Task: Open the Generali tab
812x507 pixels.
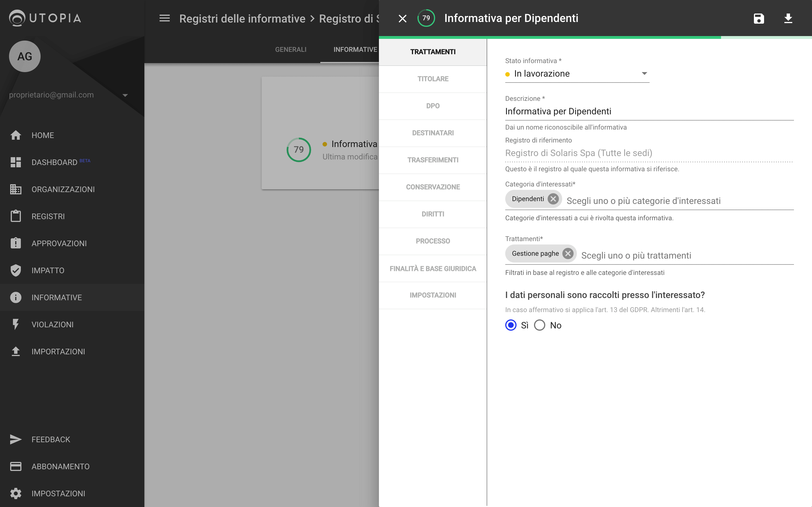Action: [x=291, y=50]
